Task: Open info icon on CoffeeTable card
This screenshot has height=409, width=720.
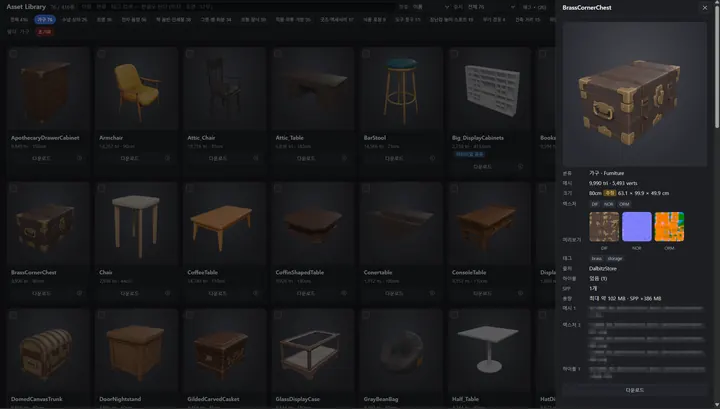Action: 256,293
